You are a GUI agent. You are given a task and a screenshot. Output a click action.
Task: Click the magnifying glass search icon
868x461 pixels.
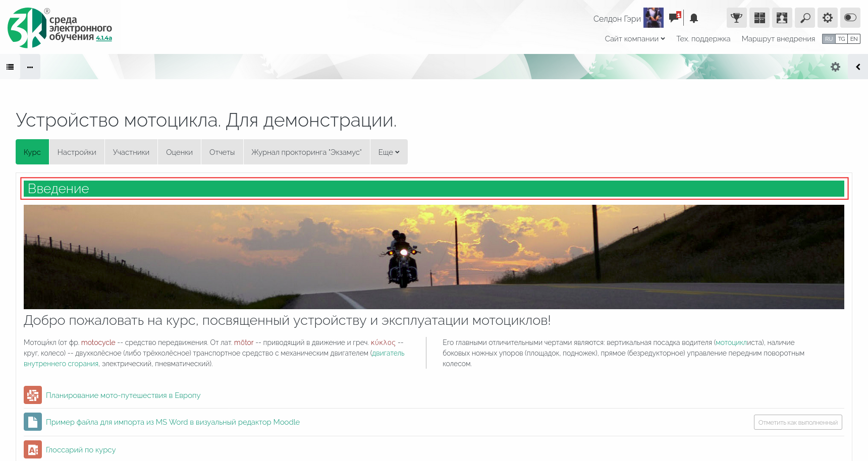[x=805, y=18]
